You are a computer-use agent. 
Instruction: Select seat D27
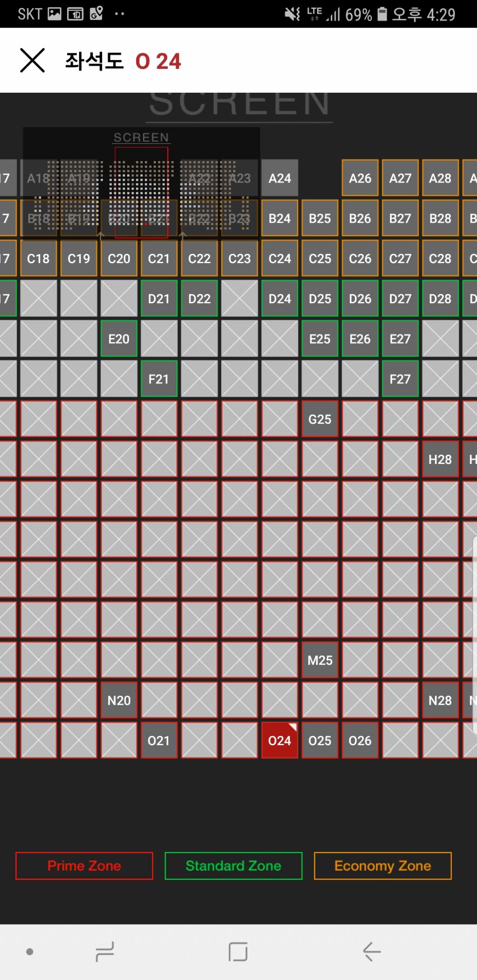pos(400,299)
